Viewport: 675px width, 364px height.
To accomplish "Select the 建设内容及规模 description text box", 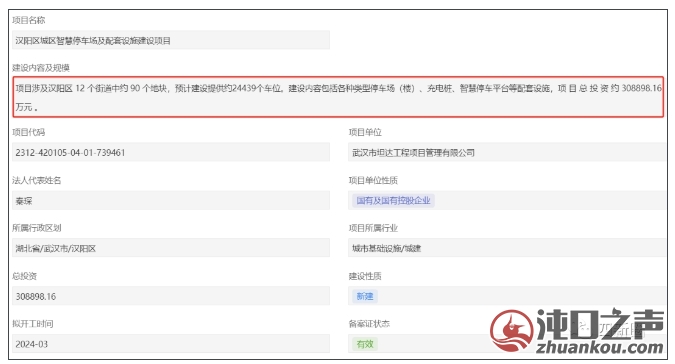I will pos(338,97).
